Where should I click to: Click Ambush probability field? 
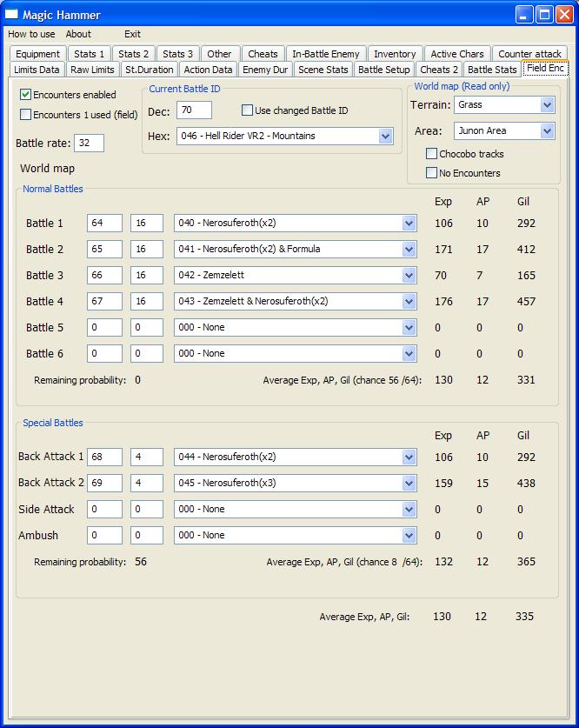pos(147,535)
